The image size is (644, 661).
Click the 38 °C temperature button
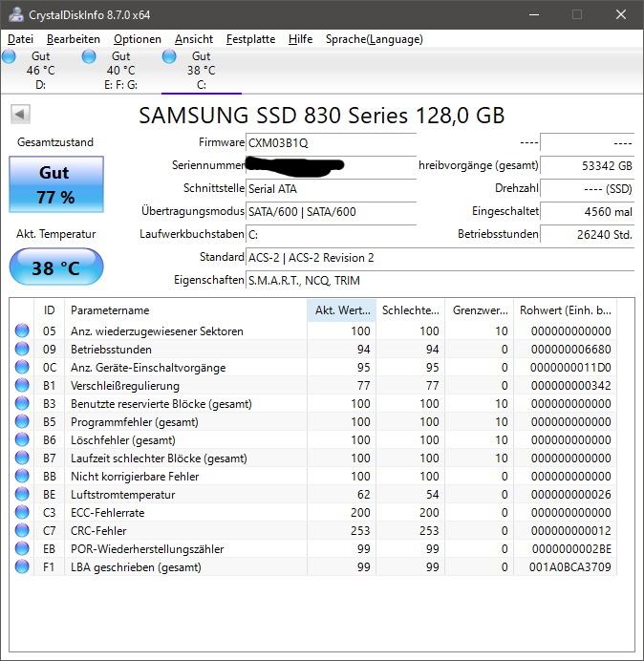click(x=56, y=267)
